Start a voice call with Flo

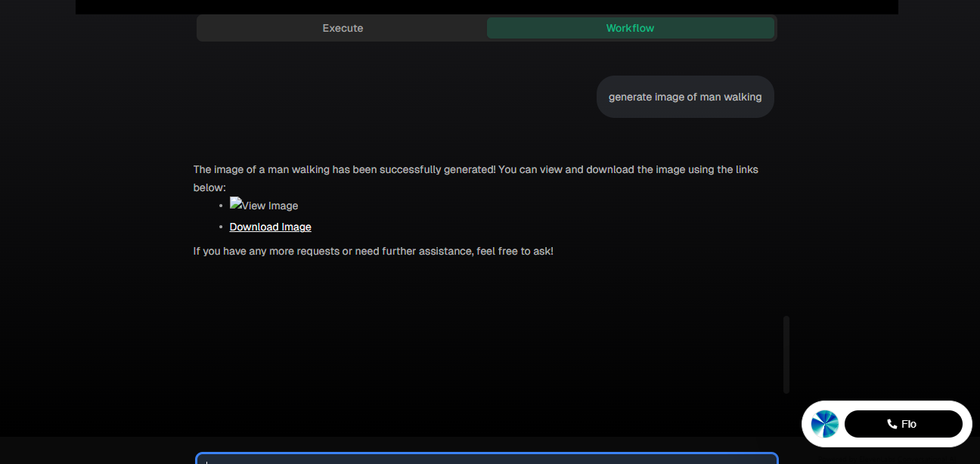(903, 424)
